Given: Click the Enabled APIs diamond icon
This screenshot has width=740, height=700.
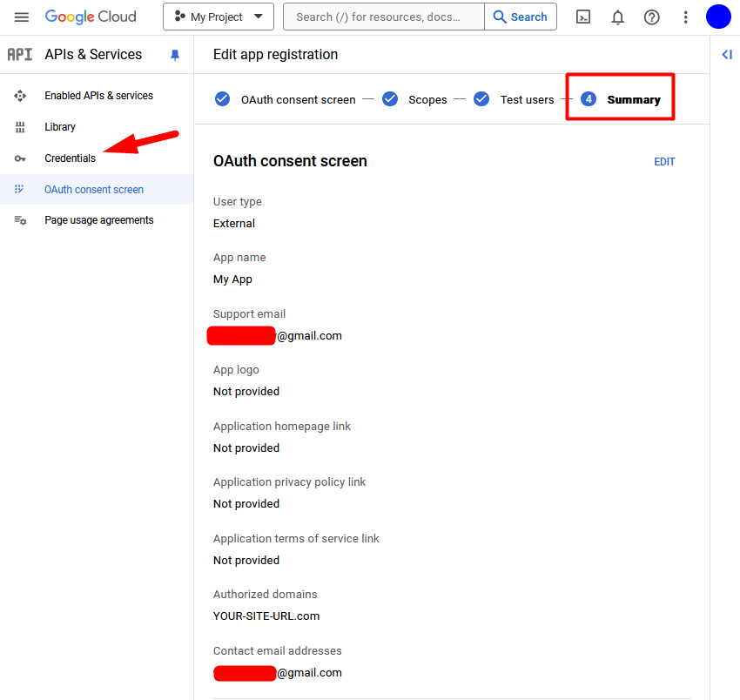Looking at the screenshot, I should tap(20, 96).
